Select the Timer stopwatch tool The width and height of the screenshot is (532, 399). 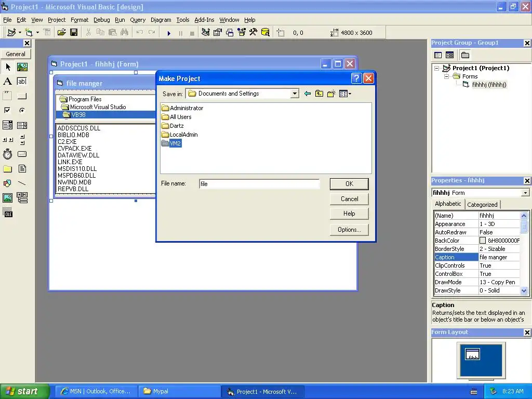[x=7, y=154]
